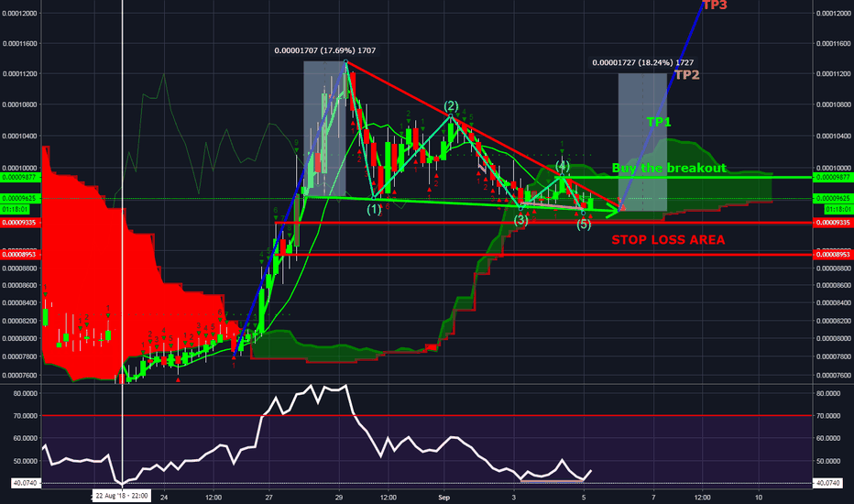This screenshot has height=504, width=854.
Task: Click 70.0000 on the left RSI scale
Action: 26,416
